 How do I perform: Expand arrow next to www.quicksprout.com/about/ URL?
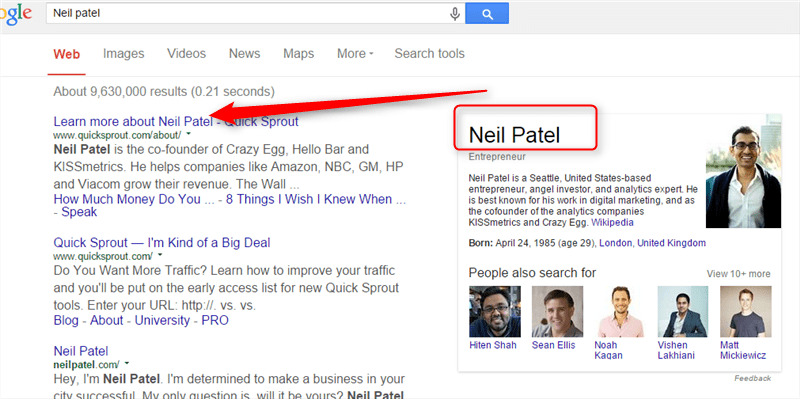pos(188,134)
